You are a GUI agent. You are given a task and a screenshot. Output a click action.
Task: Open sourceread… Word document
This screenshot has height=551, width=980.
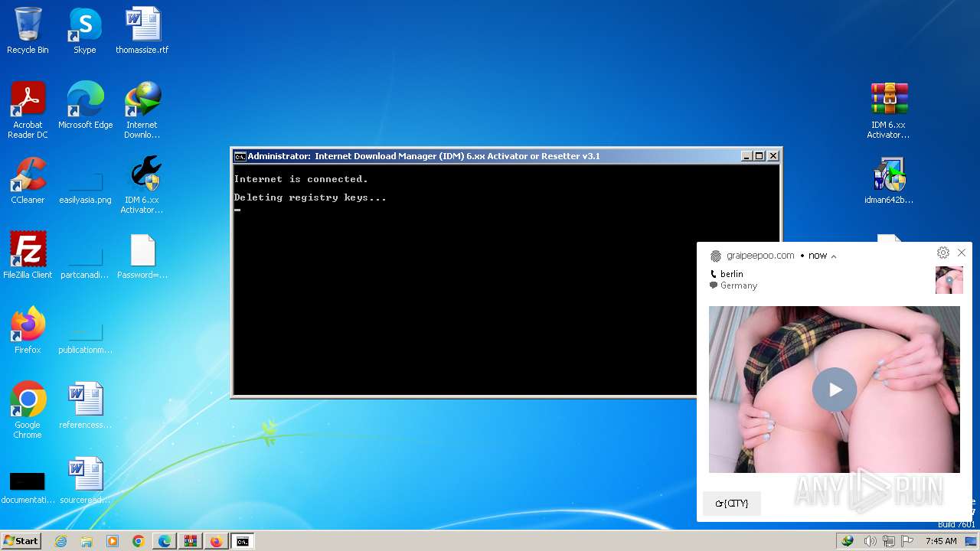point(85,481)
